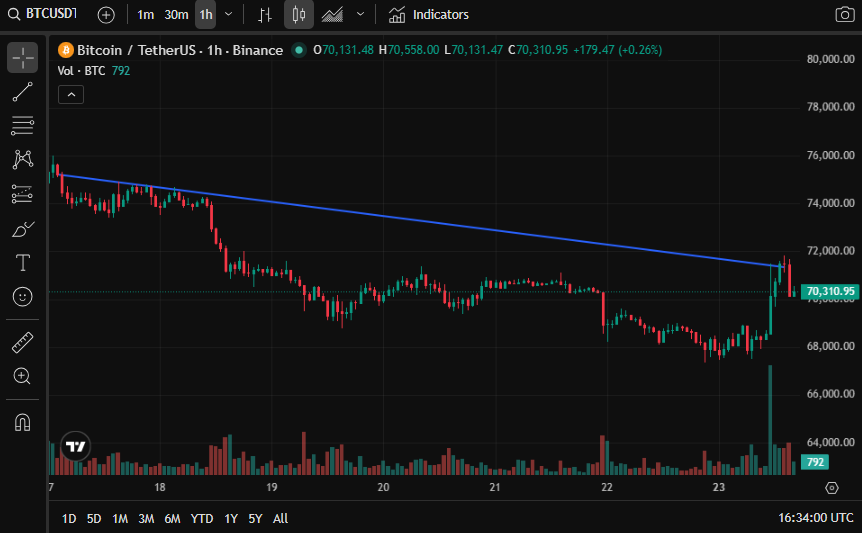This screenshot has width=862, height=533.
Task: Select the 1h timeframe
Action: (206, 15)
